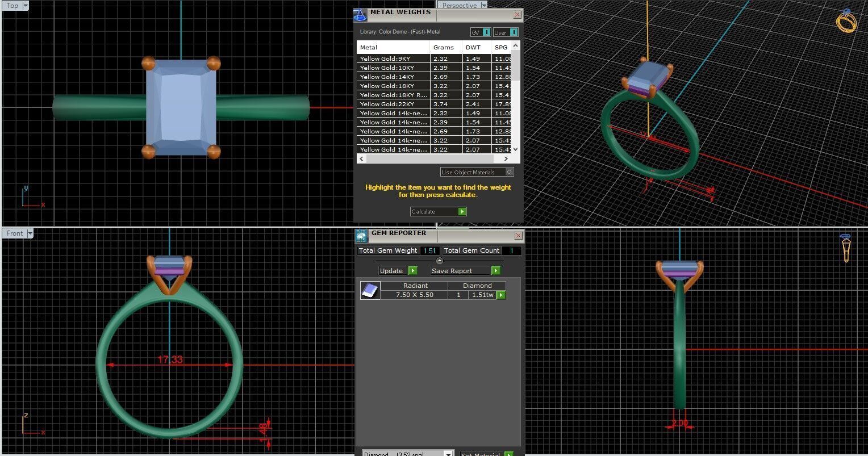Click the 17.33 dimension in Front viewport
Screen dimensions: 868x456
pyautogui.click(x=170, y=359)
